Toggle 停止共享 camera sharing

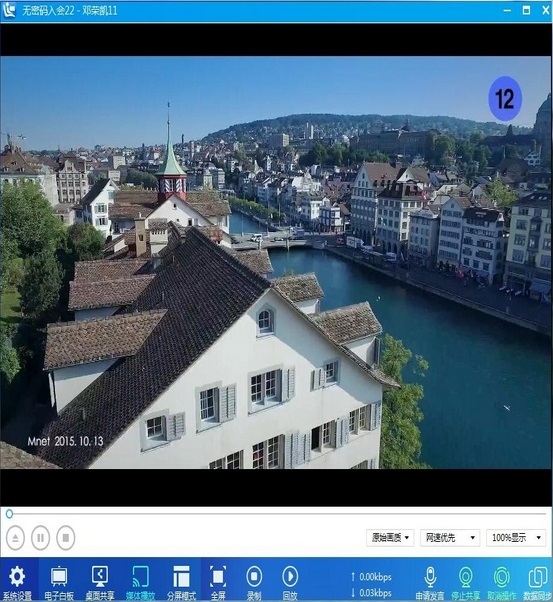pyautogui.click(x=465, y=577)
